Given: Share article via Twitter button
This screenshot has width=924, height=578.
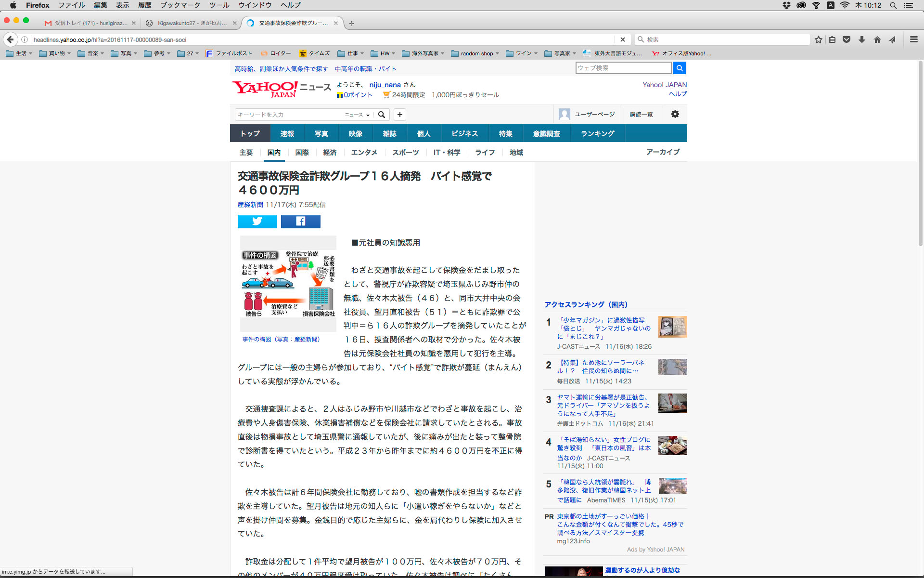Looking at the screenshot, I should point(257,221).
